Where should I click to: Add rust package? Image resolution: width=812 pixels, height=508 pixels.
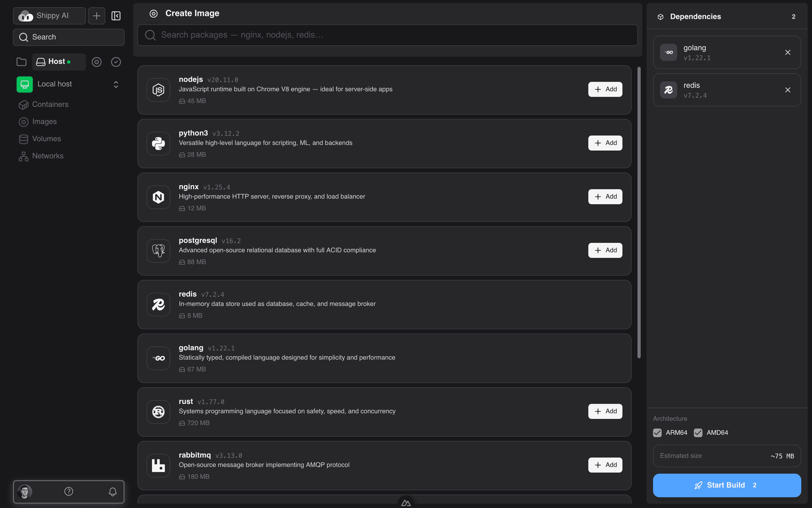click(x=605, y=411)
